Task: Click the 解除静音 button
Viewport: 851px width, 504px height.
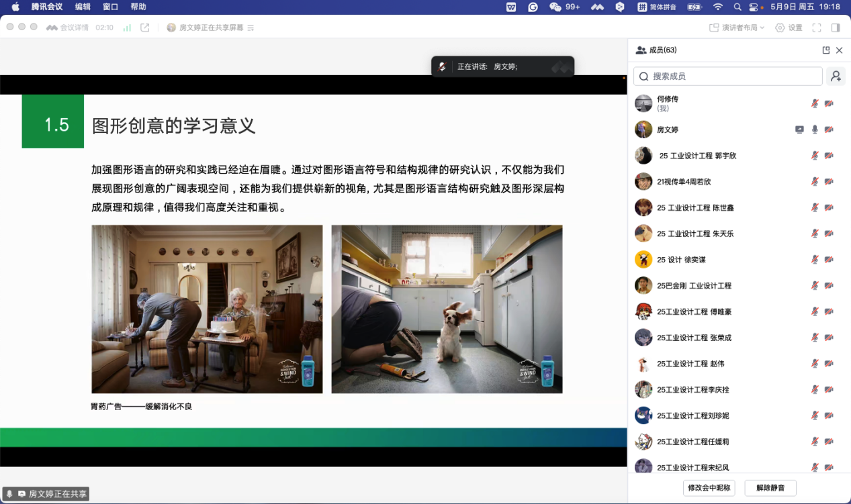Action: pyautogui.click(x=770, y=488)
